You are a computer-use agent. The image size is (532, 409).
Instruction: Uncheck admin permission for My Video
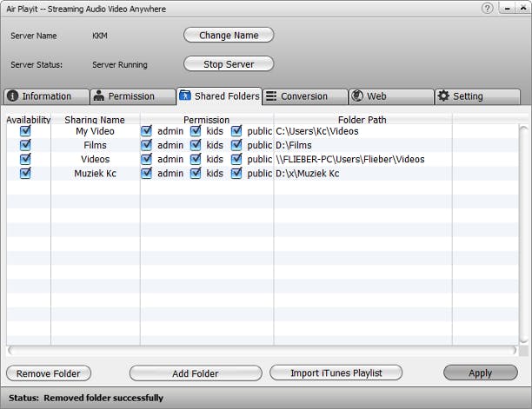pyautogui.click(x=146, y=131)
